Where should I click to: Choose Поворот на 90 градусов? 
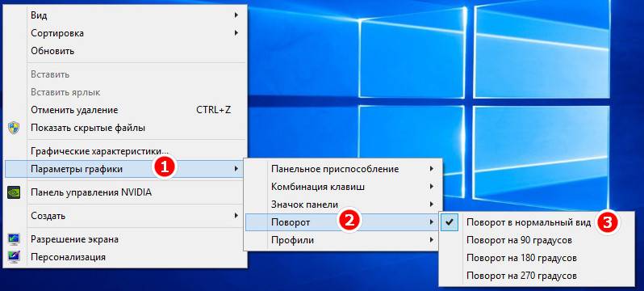click(537, 240)
